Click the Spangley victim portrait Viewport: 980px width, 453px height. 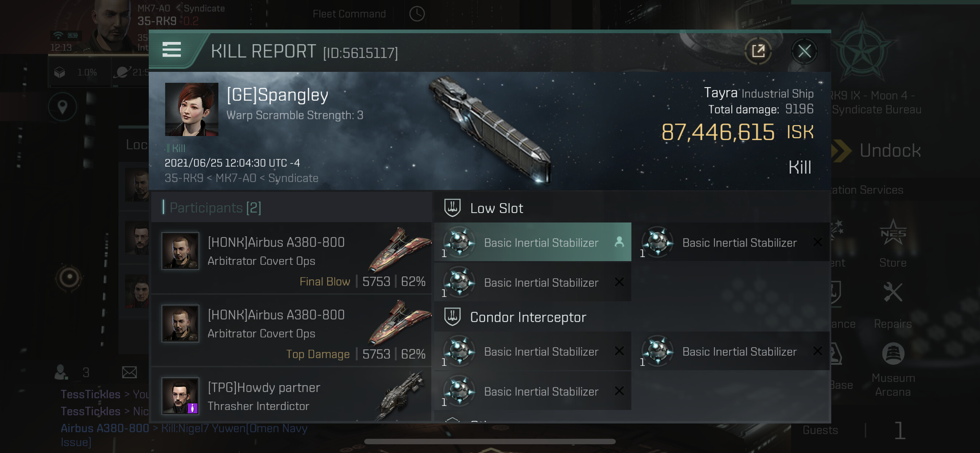191,110
